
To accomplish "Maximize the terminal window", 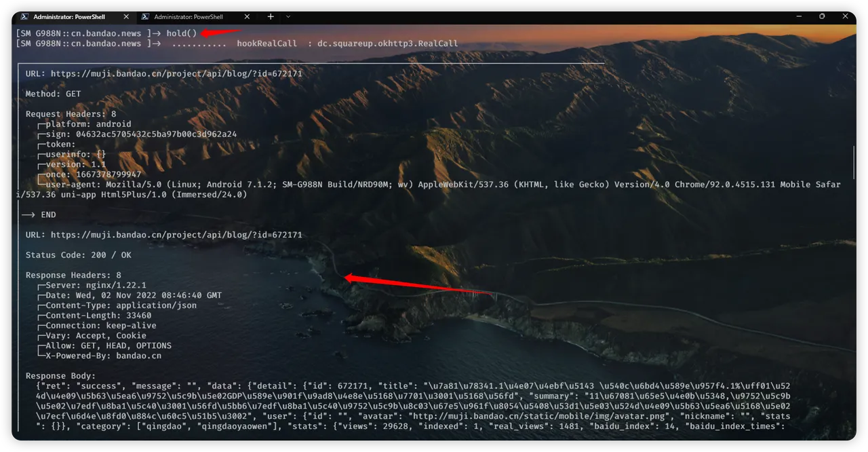I will click(x=822, y=16).
